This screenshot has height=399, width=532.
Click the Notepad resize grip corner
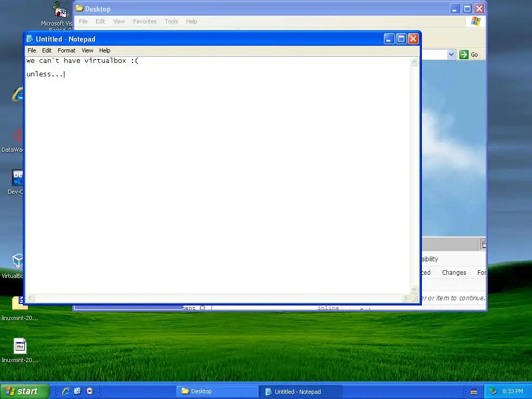(x=415, y=298)
